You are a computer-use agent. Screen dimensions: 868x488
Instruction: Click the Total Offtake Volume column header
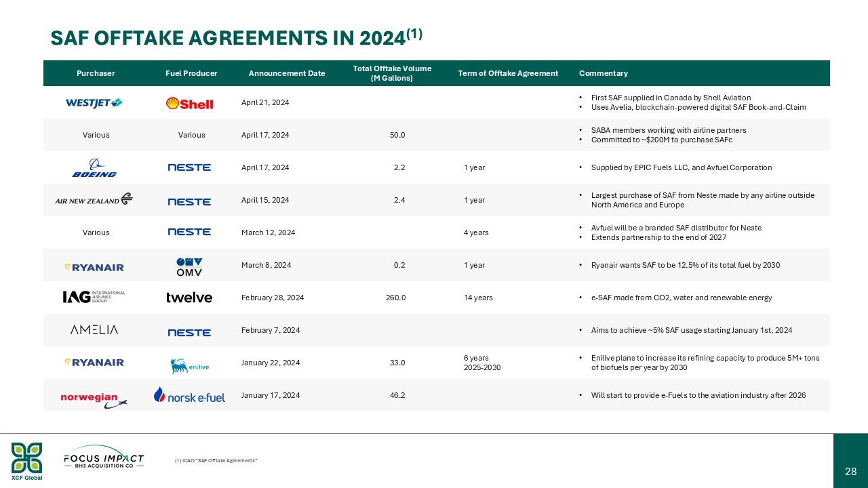[393, 73]
